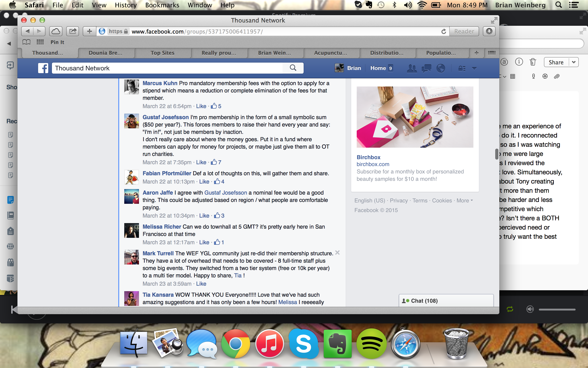Open the Chat (108) panel
The height and width of the screenshot is (368, 588).
(446, 301)
